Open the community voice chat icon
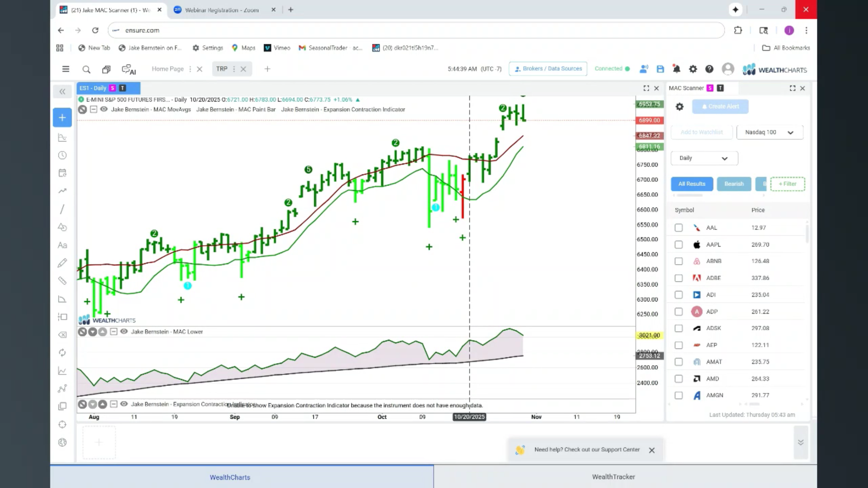868x488 pixels. click(644, 69)
